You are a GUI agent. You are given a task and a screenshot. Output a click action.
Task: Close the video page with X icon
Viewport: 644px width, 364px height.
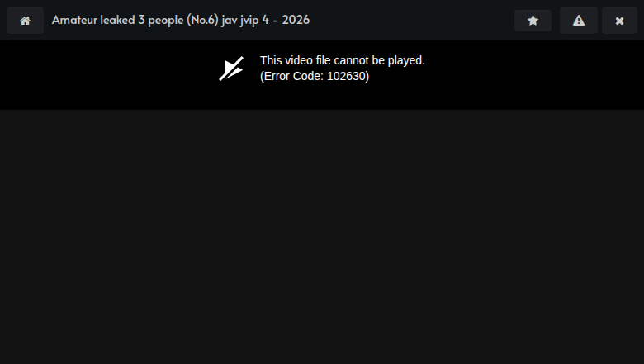click(x=619, y=21)
